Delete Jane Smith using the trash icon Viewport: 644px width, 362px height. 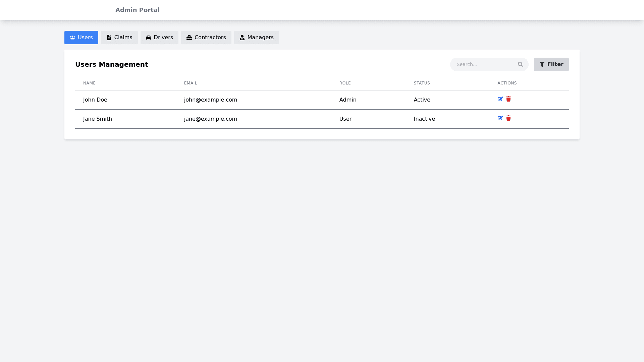coord(508,118)
